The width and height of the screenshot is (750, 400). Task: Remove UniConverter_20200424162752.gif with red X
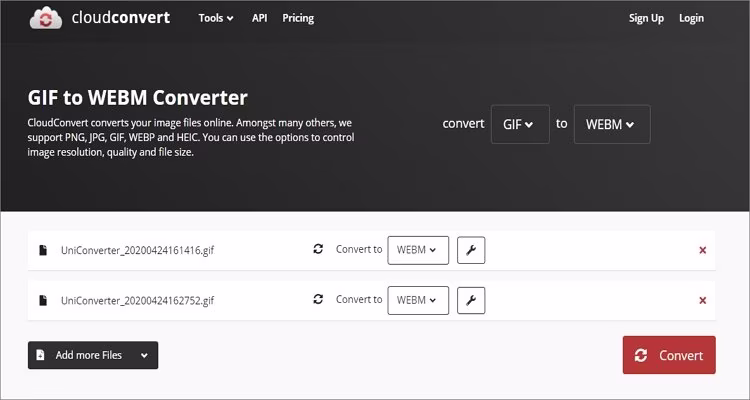[703, 300]
